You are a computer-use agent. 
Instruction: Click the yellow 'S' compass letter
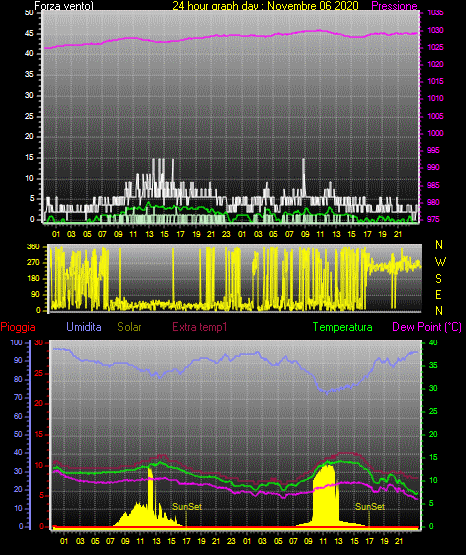pyautogui.click(x=438, y=279)
